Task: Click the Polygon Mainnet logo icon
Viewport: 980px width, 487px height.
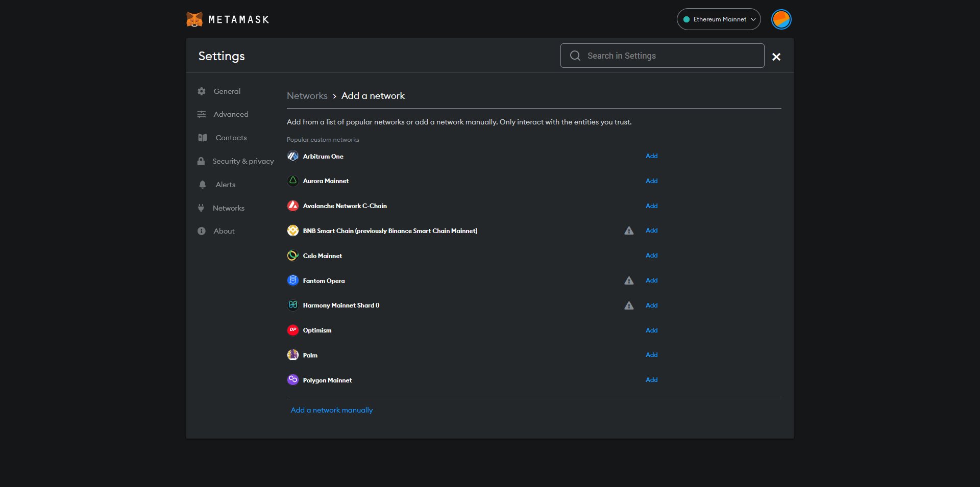Action: click(x=293, y=380)
